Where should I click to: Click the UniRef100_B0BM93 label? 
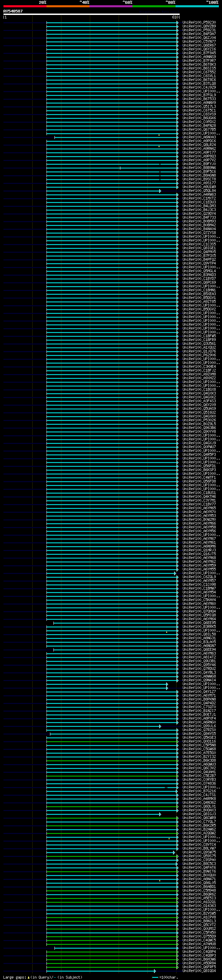pos(199,221)
